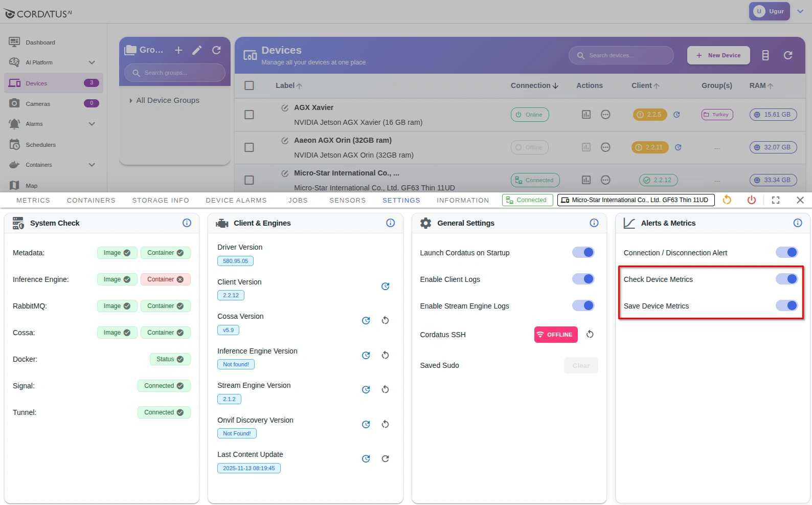Screen dimensions: 812x505
Task: Open System Check info icon
Action: click(x=187, y=223)
